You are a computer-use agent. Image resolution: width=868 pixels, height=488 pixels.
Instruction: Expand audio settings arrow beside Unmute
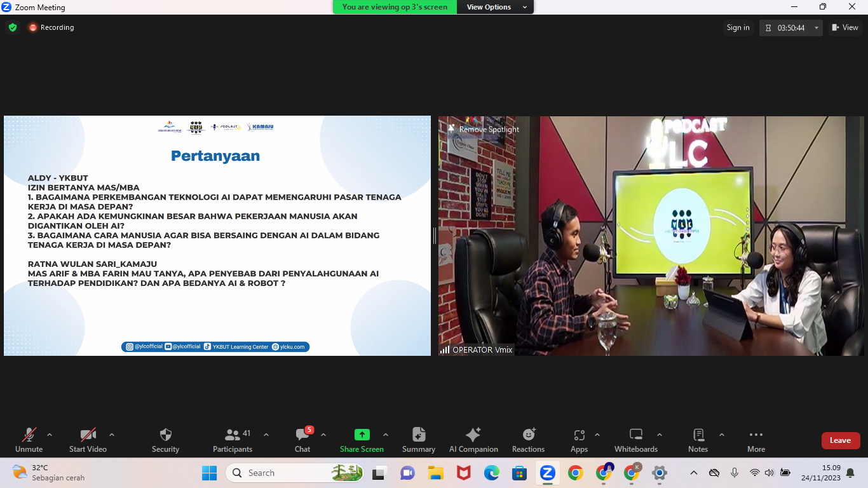pos(50,435)
